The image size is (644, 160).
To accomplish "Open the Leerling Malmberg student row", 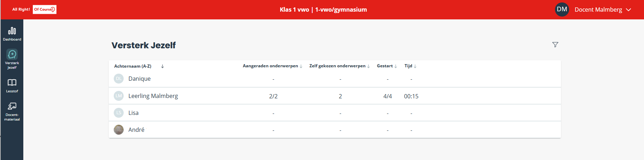I will (x=335, y=96).
